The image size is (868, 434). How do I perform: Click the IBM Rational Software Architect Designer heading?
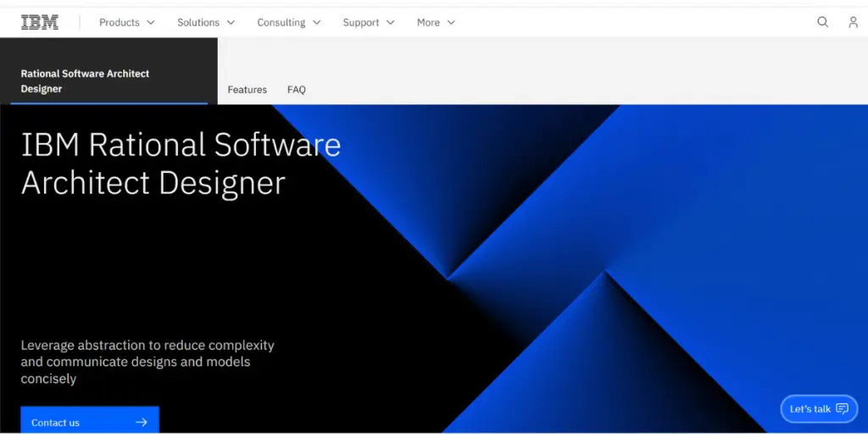point(181,164)
